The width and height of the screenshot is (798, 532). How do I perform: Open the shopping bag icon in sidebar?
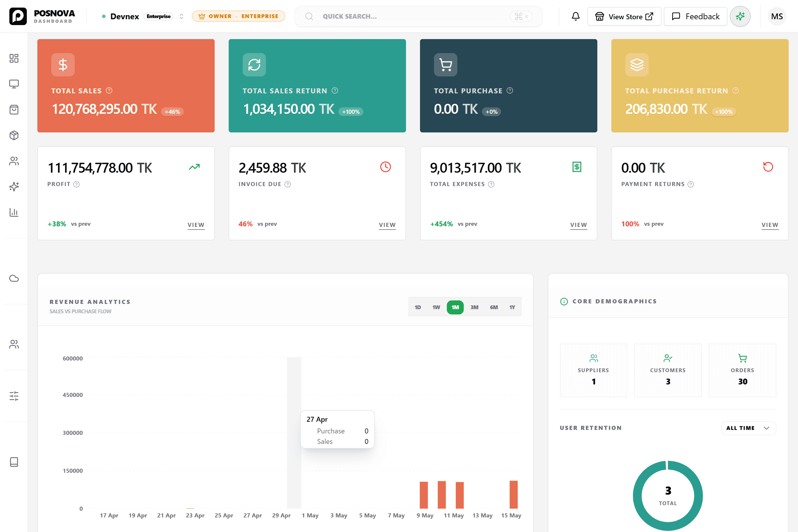pos(14,110)
